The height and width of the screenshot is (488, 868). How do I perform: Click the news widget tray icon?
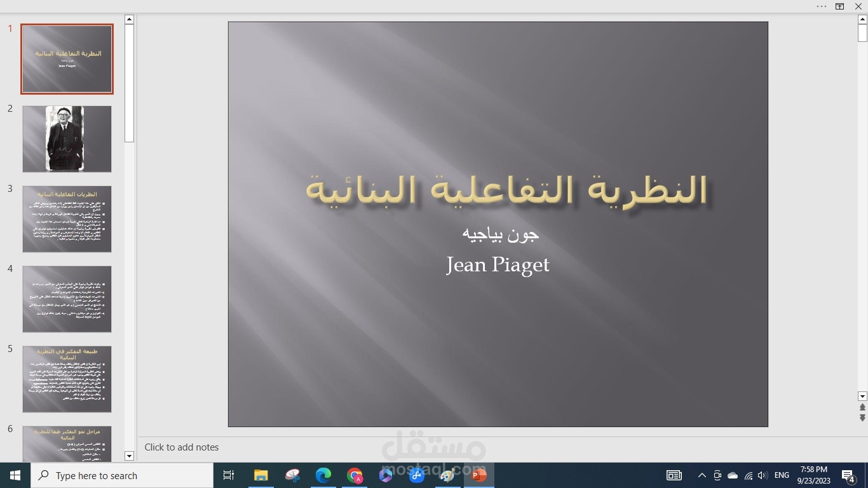pos(674,475)
